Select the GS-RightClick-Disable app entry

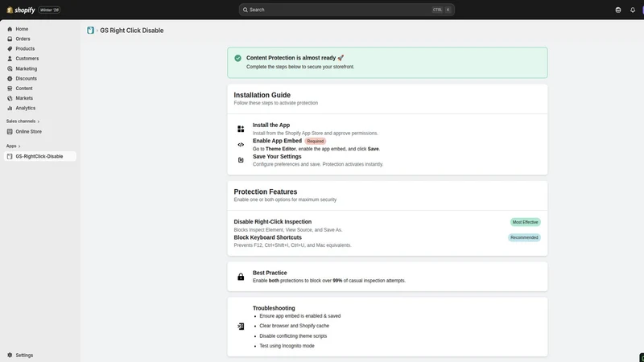pos(39,156)
